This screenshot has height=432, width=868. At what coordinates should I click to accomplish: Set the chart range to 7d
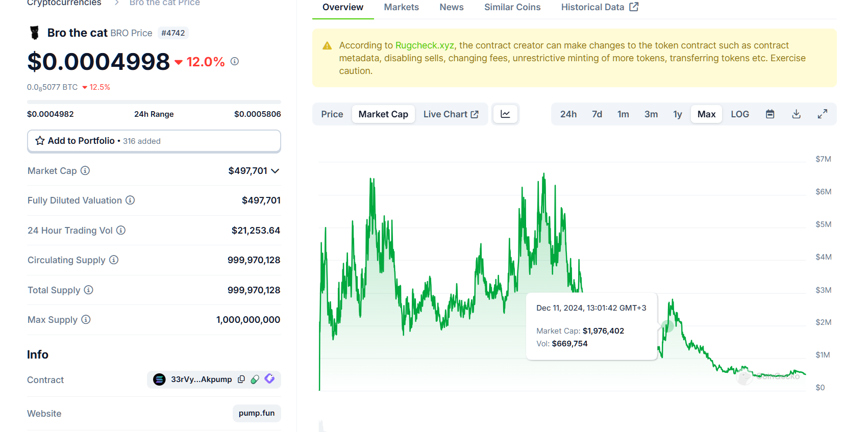tap(597, 114)
